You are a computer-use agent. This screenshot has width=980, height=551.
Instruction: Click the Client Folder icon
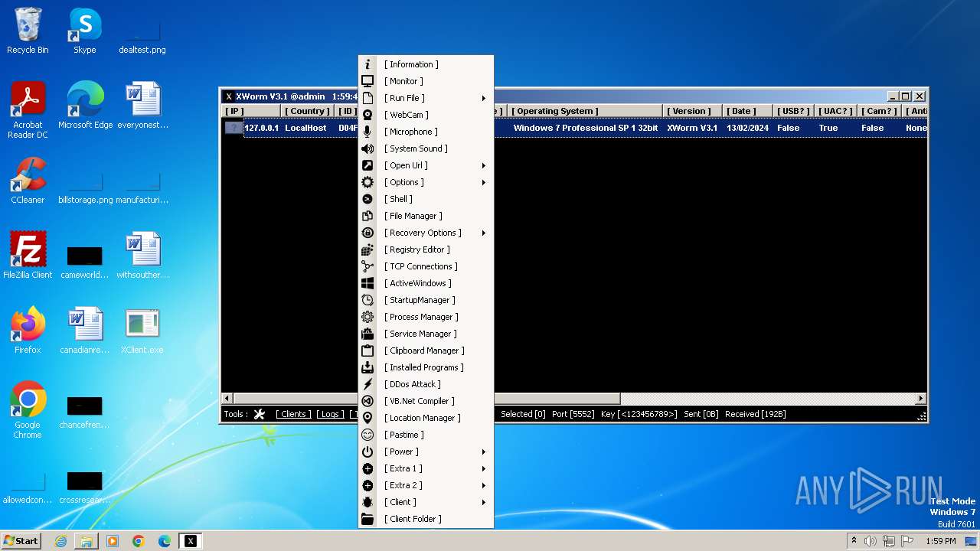(x=367, y=519)
